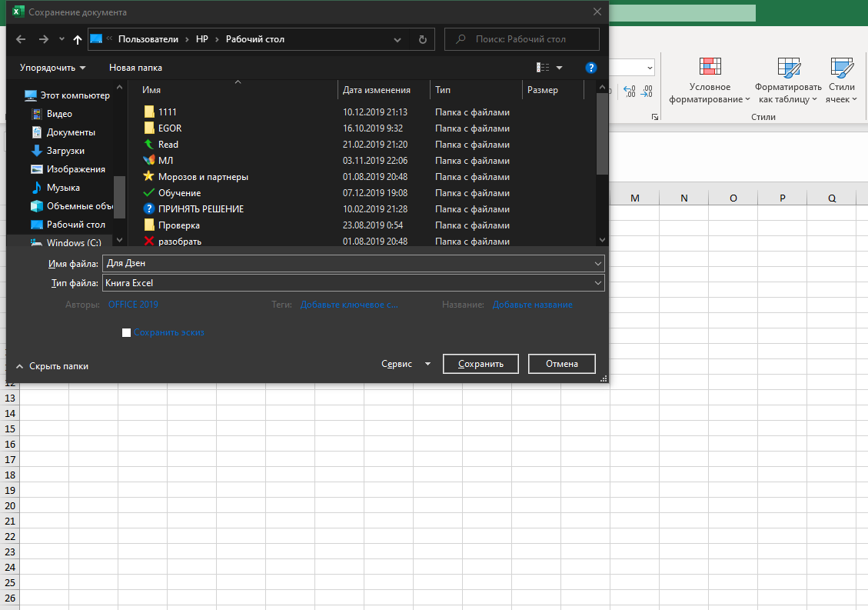Open the Упорядочить menu

52,68
